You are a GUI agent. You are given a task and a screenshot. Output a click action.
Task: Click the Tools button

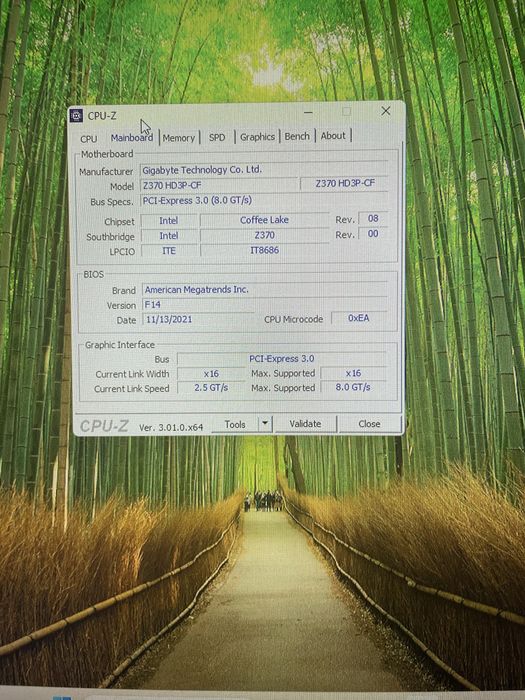coord(235,425)
